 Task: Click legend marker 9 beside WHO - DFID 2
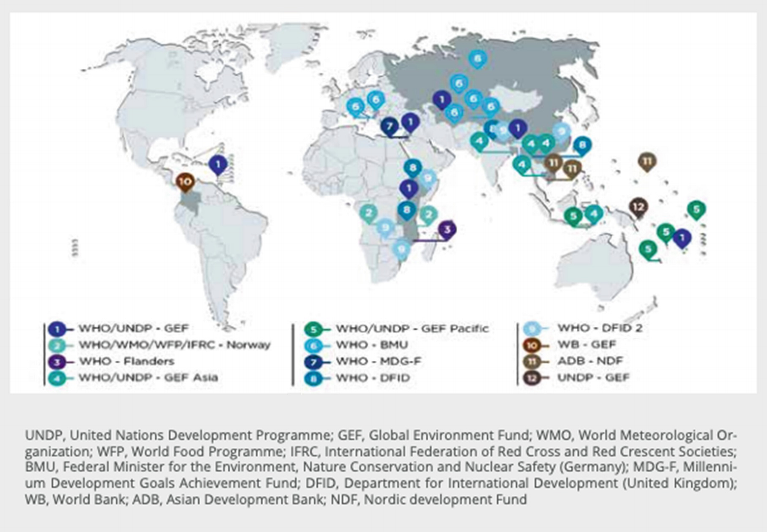[x=533, y=329]
